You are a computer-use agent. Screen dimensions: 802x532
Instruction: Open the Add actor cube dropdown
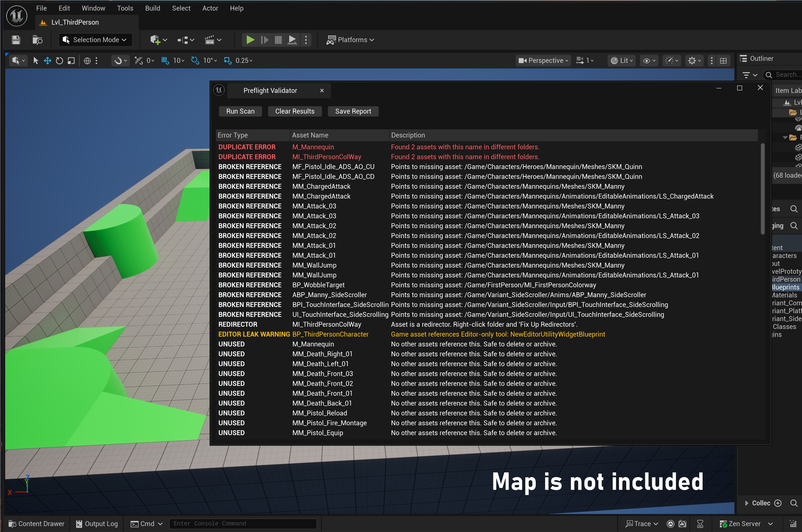(159, 40)
